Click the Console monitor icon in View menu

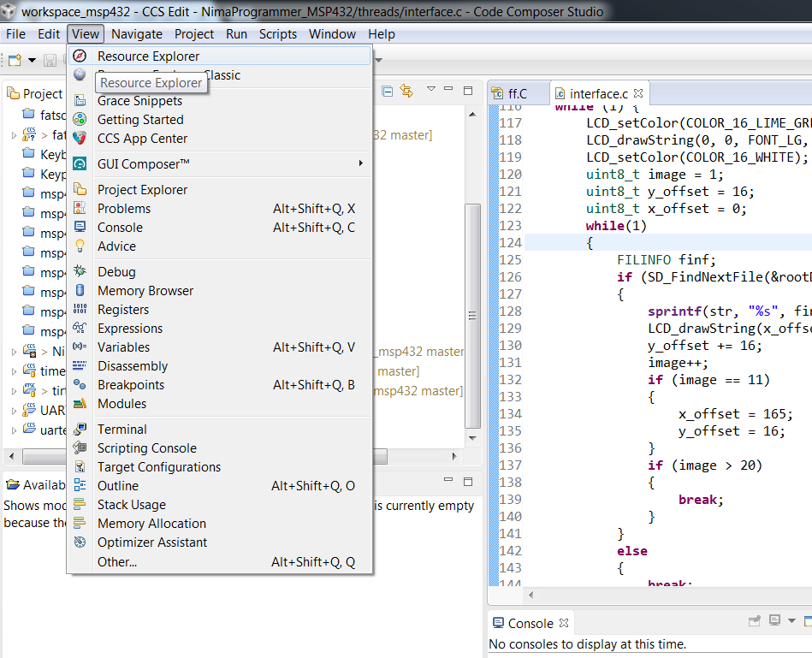[x=80, y=228]
